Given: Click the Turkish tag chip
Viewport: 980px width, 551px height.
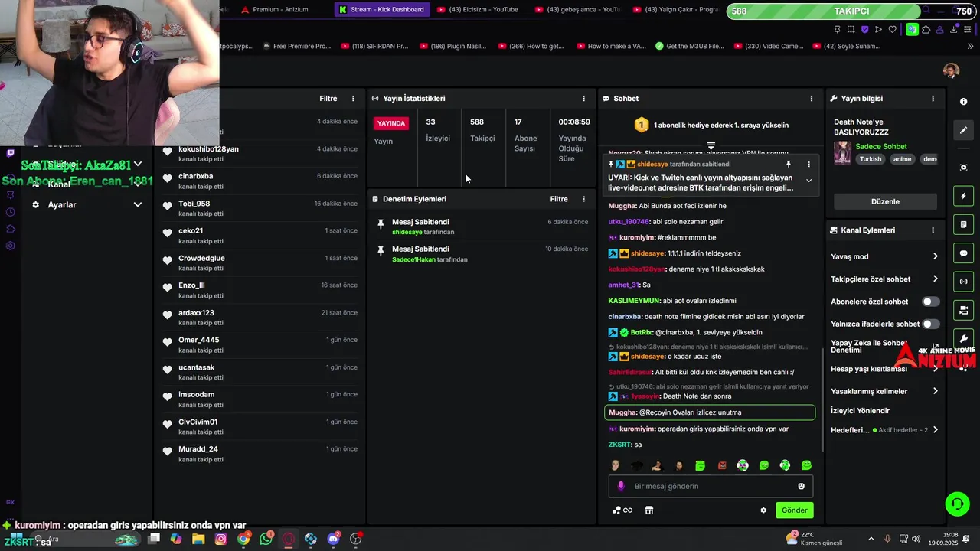Looking at the screenshot, I should [x=871, y=159].
